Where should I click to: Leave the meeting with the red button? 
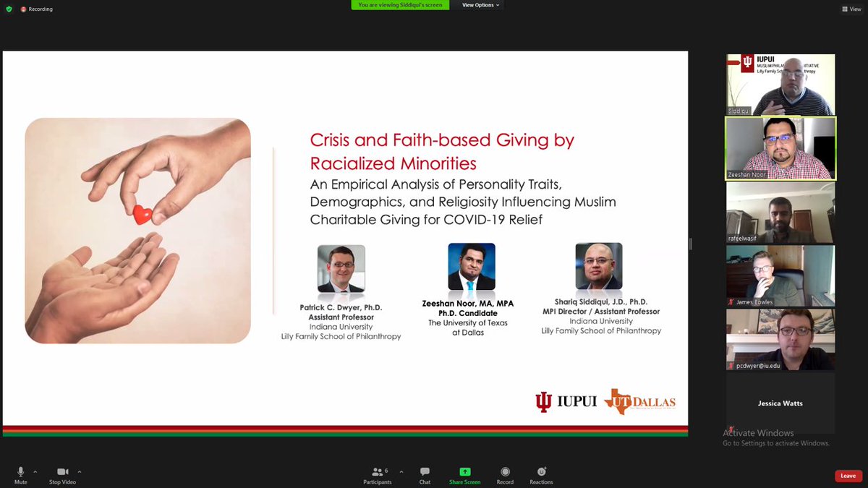[x=848, y=476]
